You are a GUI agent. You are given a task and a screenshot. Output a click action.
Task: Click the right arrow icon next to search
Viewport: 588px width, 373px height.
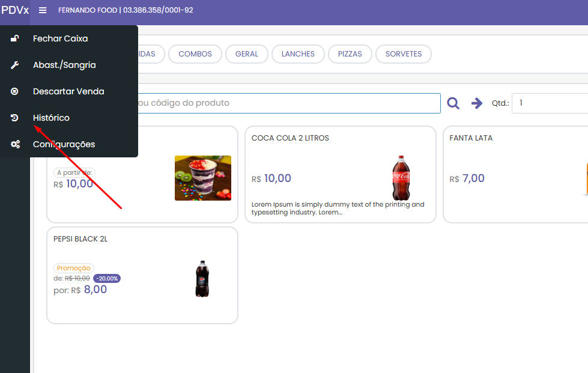[477, 103]
